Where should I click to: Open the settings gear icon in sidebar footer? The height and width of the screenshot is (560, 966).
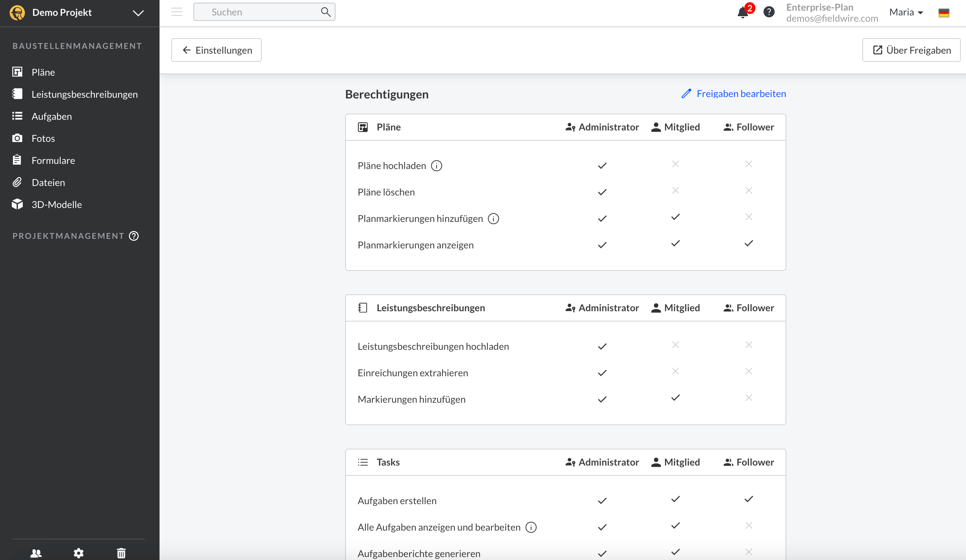79,553
